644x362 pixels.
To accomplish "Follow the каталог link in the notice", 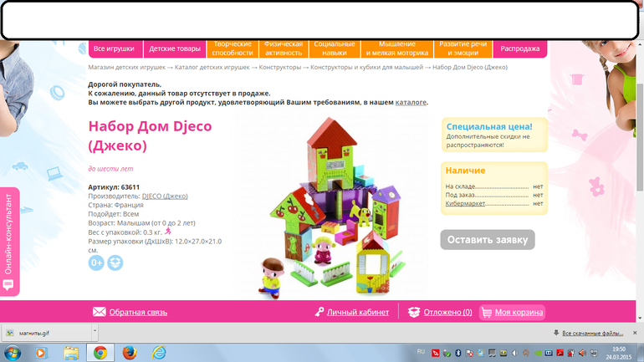I will tap(411, 102).
